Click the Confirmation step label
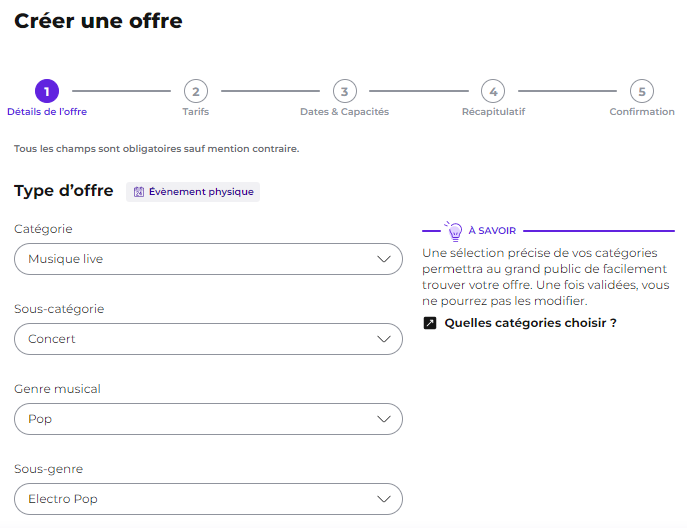The height and width of the screenshot is (528, 687). [642, 112]
